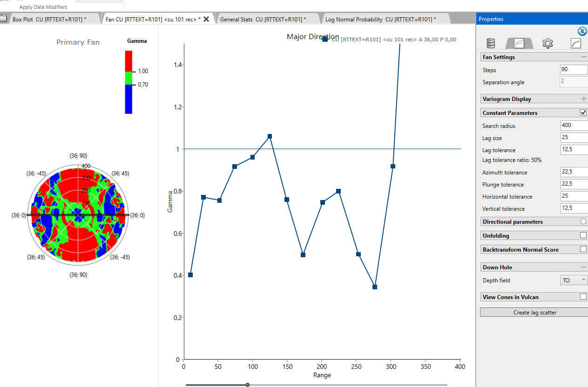This screenshot has height=387, width=588.
Task: Click the Steps input field
Action: pyautogui.click(x=574, y=70)
